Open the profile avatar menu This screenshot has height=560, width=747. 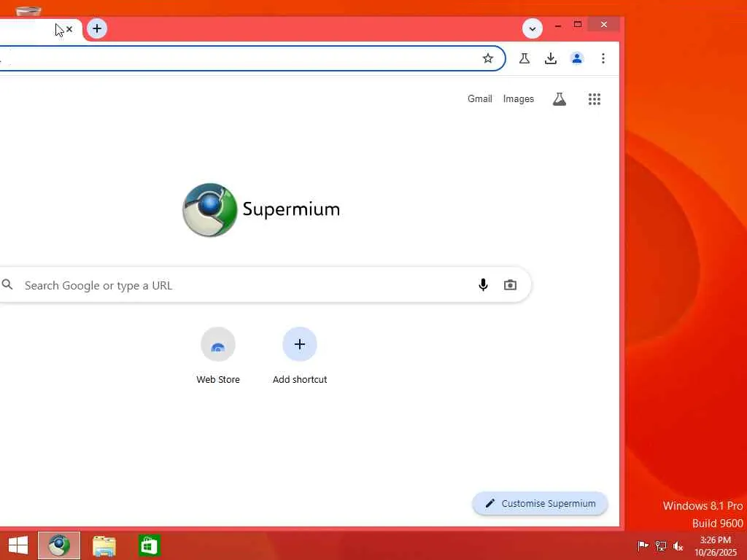(577, 58)
